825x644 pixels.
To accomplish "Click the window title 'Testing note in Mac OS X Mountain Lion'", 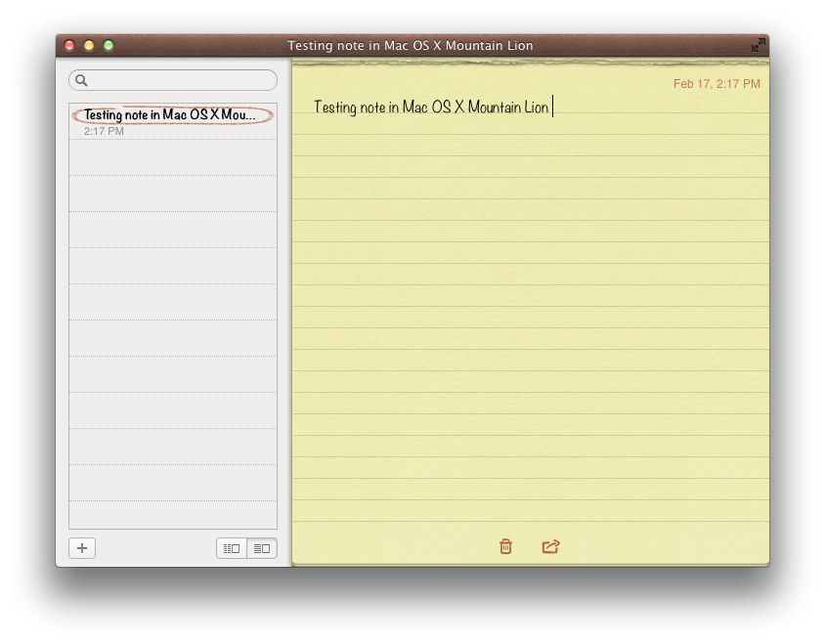I will click(x=411, y=46).
